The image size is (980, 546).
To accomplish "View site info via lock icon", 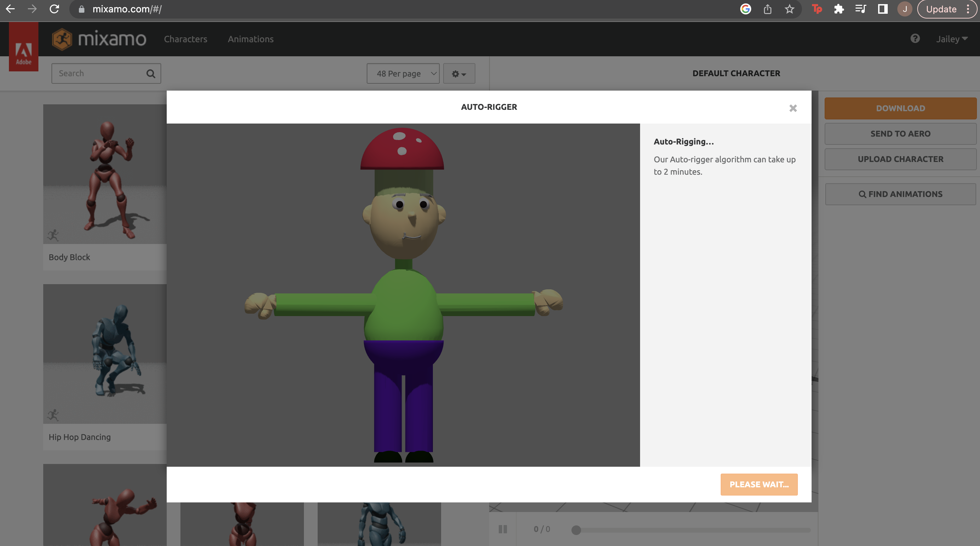I will tap(81, 9).
